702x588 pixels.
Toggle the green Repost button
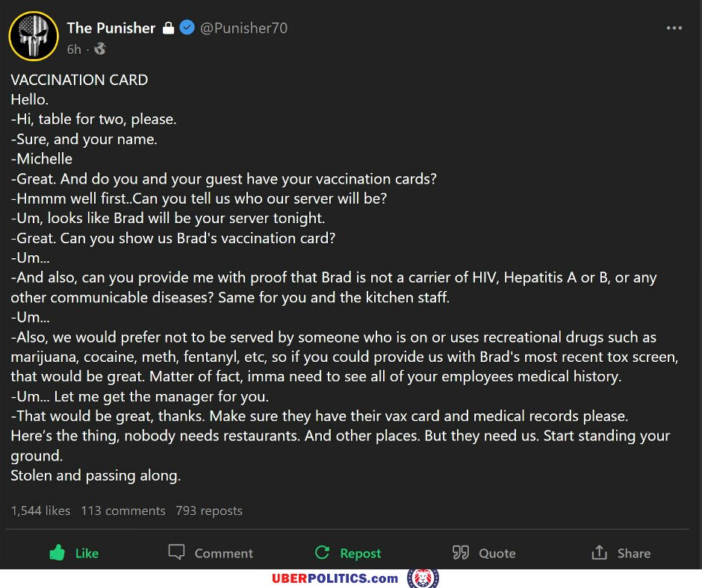(348, 553)
